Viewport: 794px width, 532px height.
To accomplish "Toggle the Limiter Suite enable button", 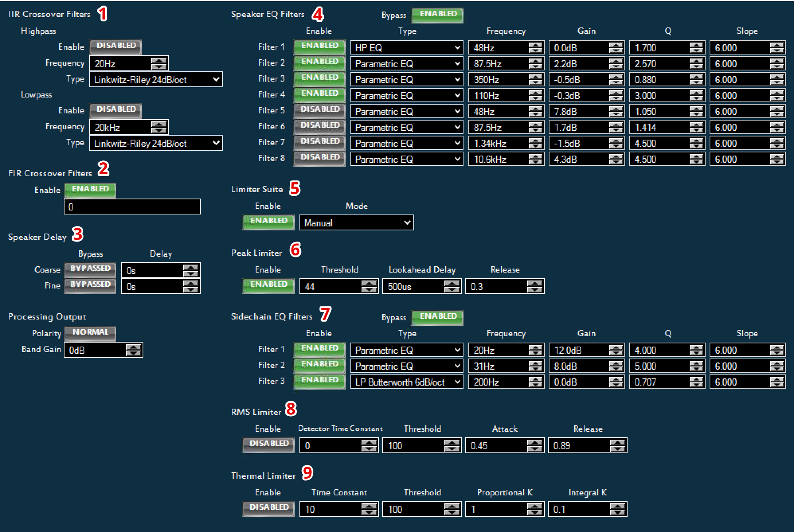I will point(268,222).
